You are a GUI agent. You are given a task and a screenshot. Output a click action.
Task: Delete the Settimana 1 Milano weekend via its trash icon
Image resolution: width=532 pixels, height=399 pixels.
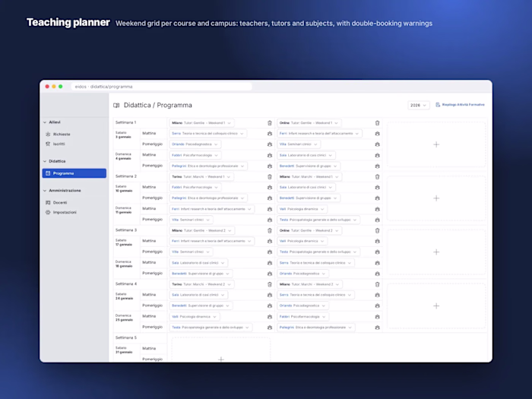click(x=270, y=123)
